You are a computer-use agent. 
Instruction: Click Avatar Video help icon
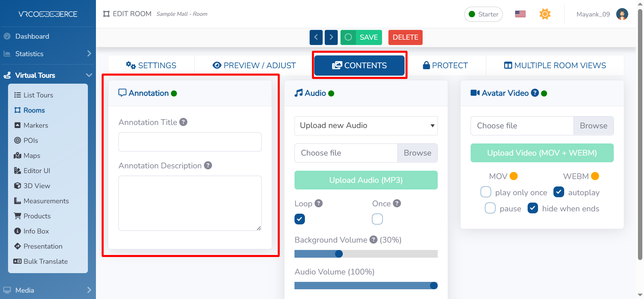535,93
